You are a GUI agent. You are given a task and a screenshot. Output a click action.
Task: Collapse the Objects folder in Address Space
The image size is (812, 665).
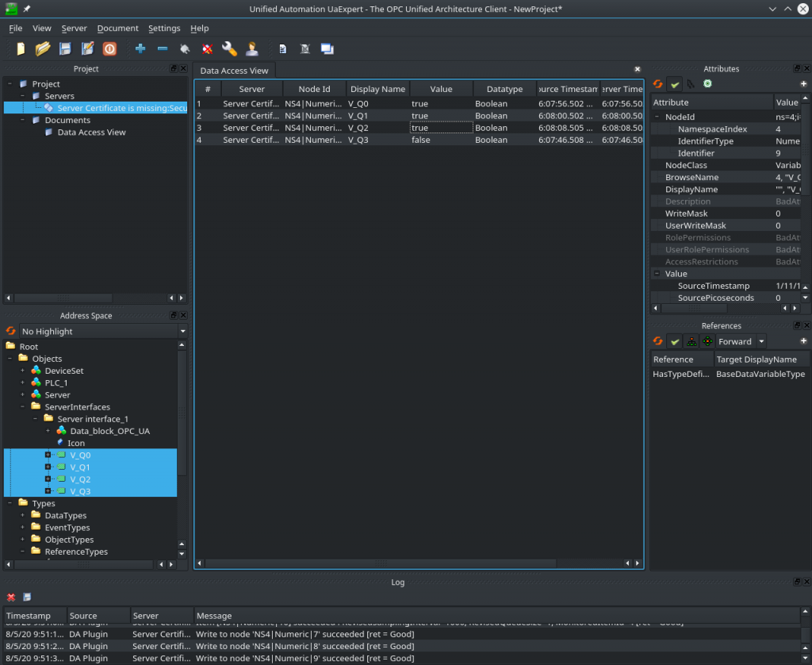pyautogui.click(x=10, y=359)
